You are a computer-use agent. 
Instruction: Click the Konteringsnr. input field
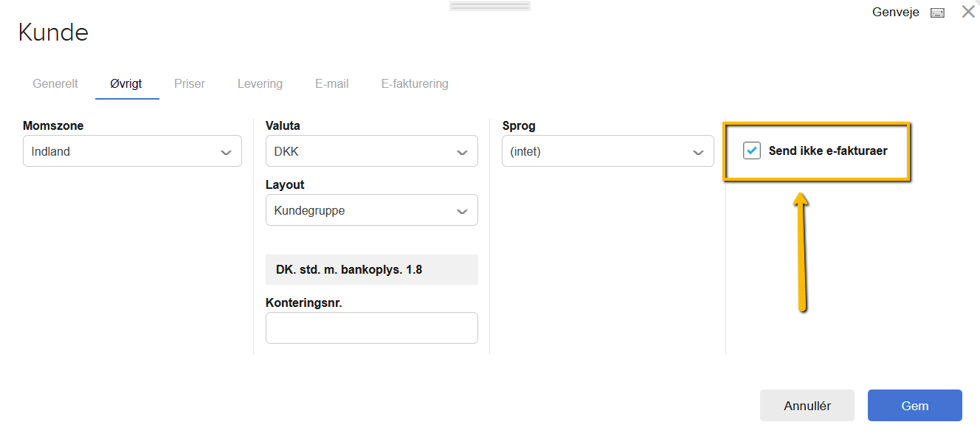coord(371,328)
